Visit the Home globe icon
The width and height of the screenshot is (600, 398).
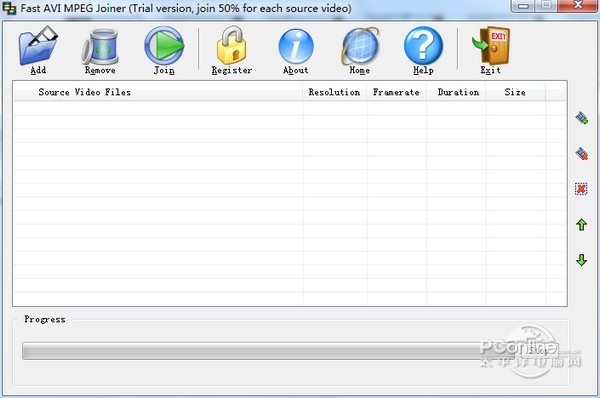tap(360, 46)
